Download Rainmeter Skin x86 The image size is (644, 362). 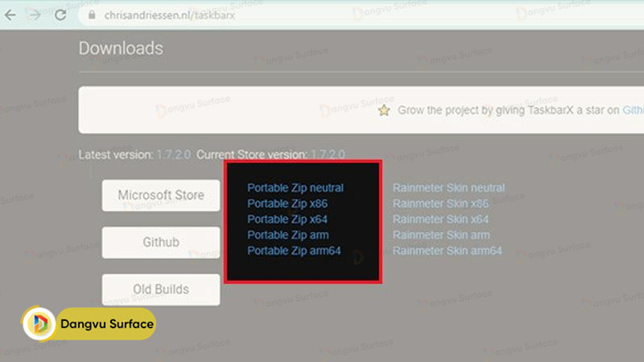(440, 204)
